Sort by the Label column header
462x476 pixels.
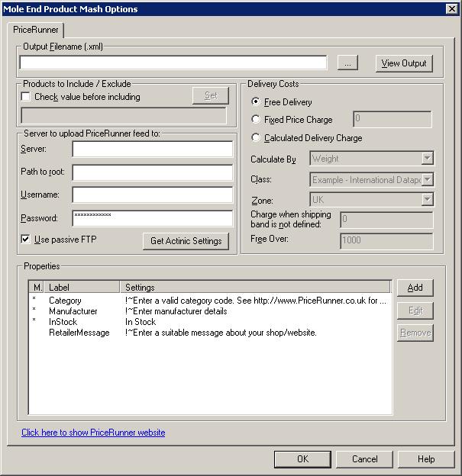pyautogui.click(x=82, y=287)
